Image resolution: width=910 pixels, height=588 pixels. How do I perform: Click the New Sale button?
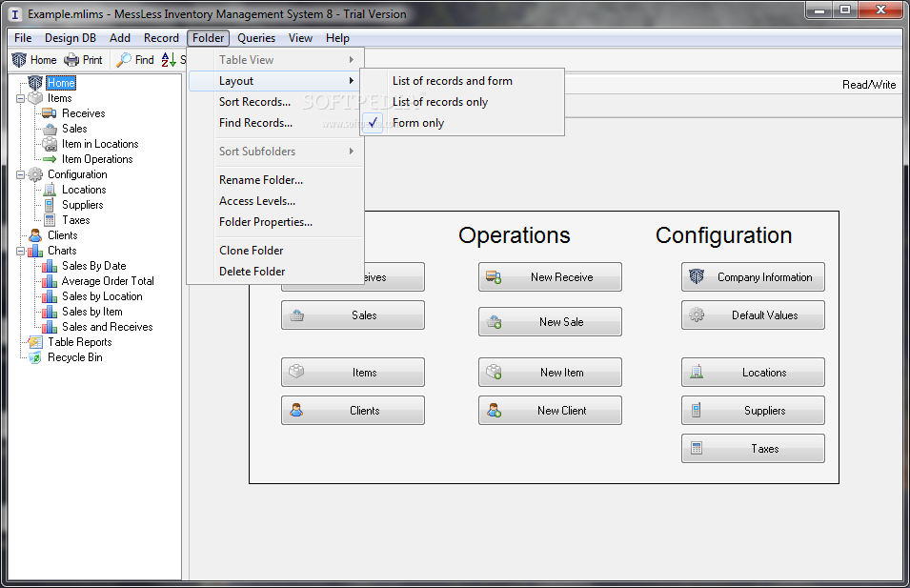pos(550,321)
